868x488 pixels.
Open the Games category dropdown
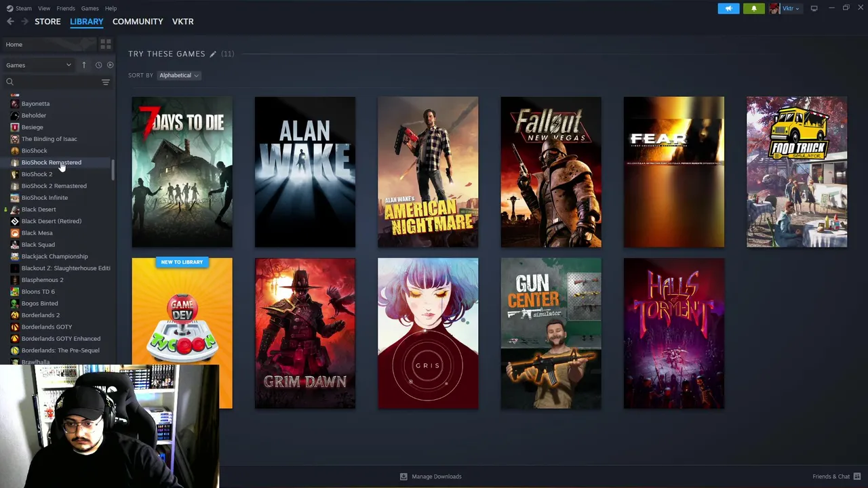pos(39,65)
